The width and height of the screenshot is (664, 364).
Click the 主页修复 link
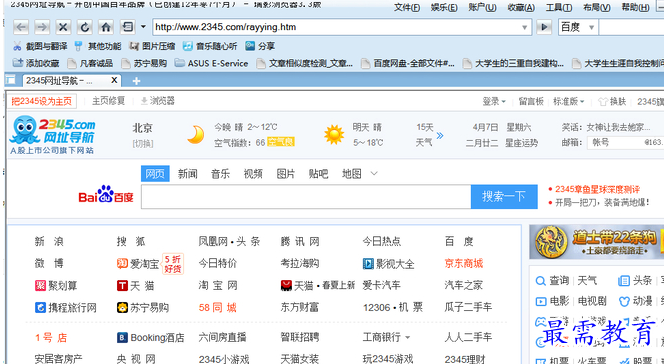click(x=108, y=101)
